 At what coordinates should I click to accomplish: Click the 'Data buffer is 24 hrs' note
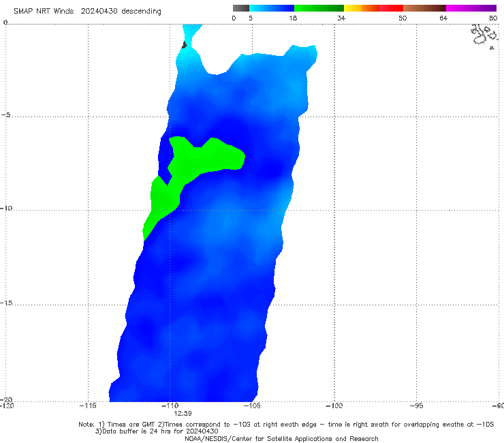tap(157, 431)
